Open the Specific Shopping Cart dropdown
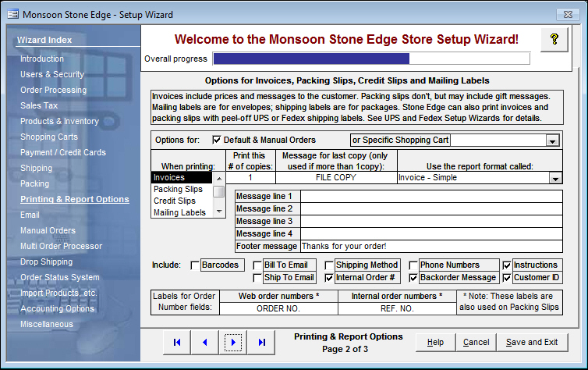 pos(553,141)
